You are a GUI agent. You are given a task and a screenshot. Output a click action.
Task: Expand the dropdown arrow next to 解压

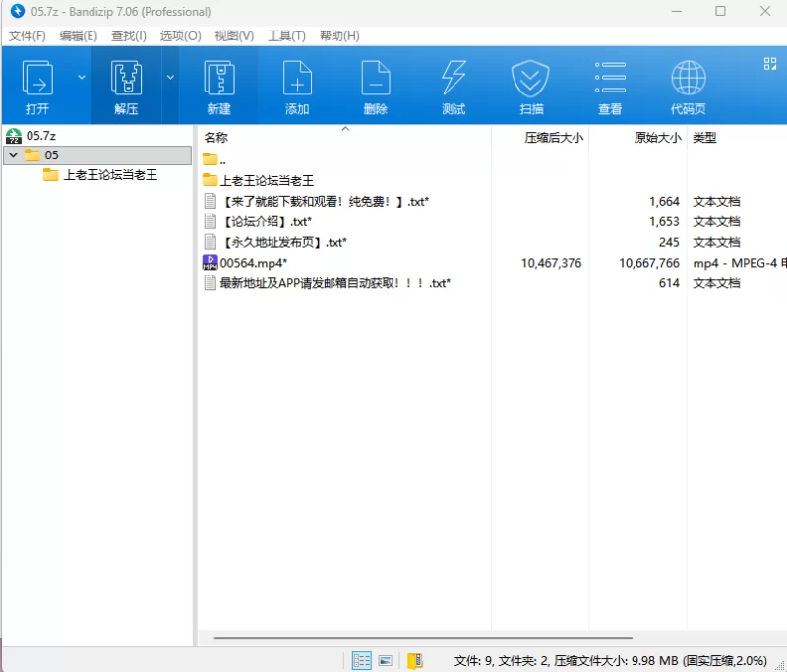pos(170,78)
